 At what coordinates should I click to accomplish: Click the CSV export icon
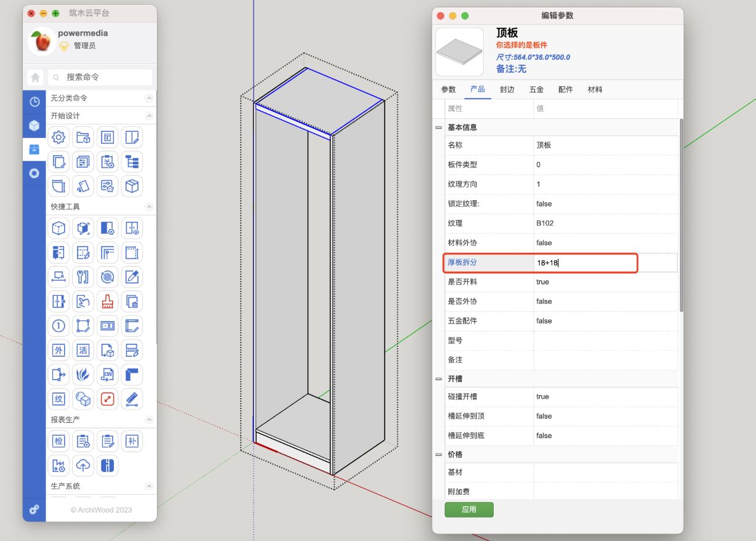click(108, 374)
